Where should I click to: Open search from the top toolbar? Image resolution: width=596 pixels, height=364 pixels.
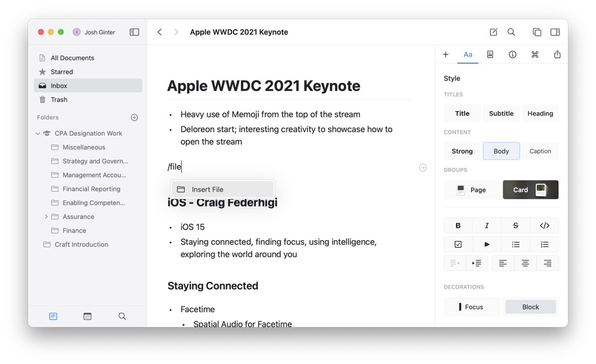(x=511, y=32)
